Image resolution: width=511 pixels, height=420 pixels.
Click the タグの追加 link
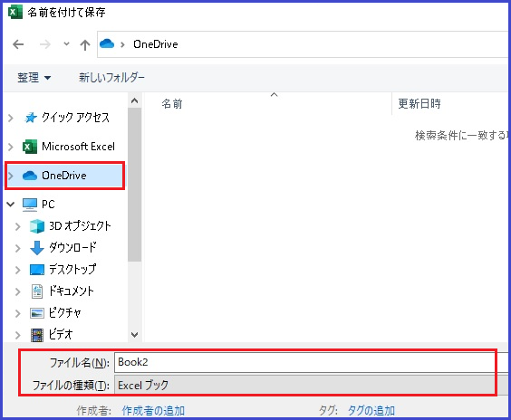(x=371, y=411)
